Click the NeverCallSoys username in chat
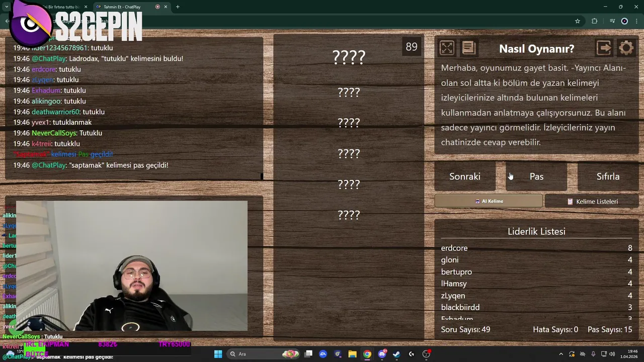 coord(54,133)
